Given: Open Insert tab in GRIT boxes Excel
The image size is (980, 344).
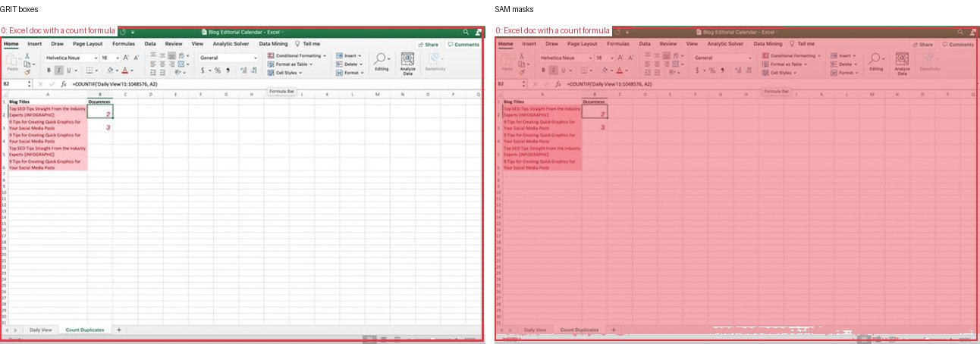Looking at the screenshot, I should click(34, 44).
